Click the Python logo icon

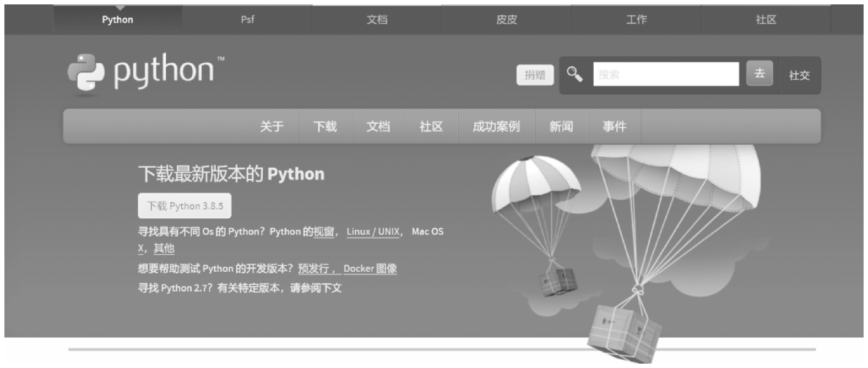pyautogui.click(x=85, y=72)
